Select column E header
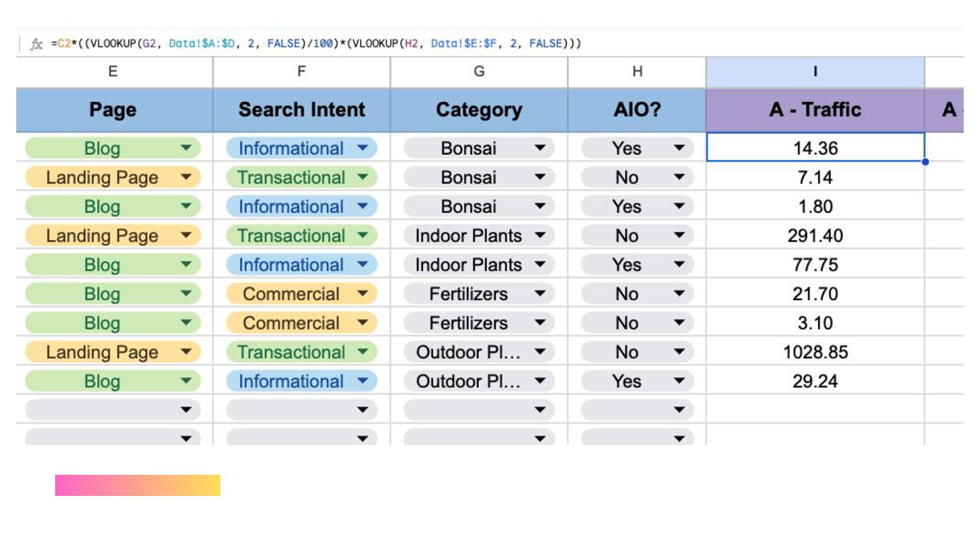The image size is (980, 551). pos(114,72)
